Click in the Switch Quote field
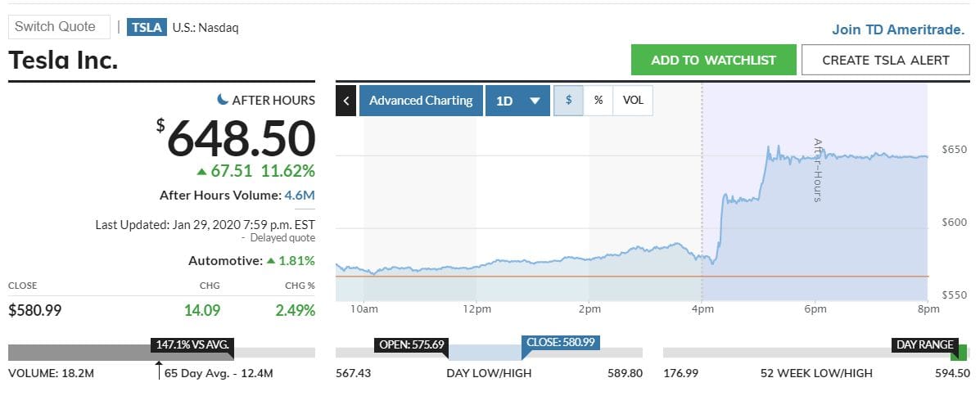The height and width of the screenshot is (396, 980). 60,27
